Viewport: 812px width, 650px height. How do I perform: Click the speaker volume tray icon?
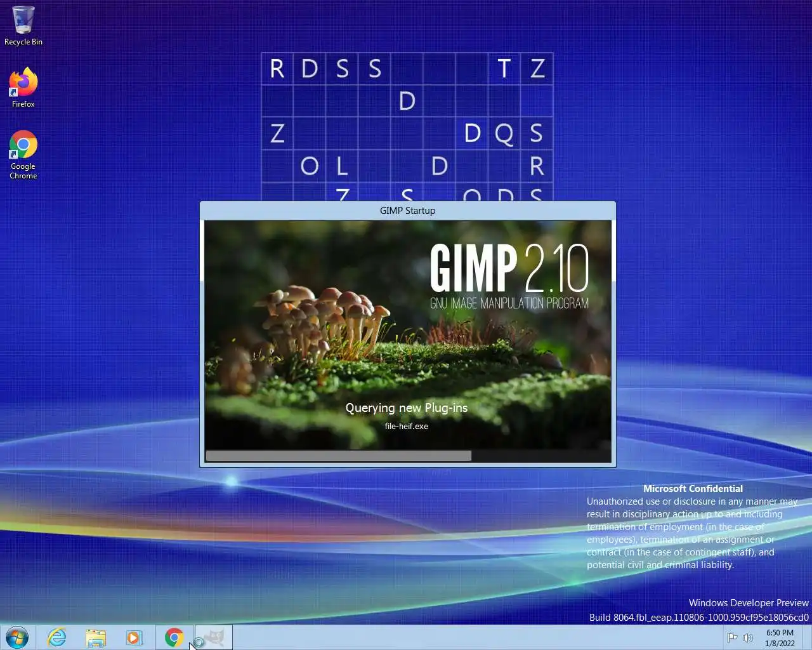[748, 637]
